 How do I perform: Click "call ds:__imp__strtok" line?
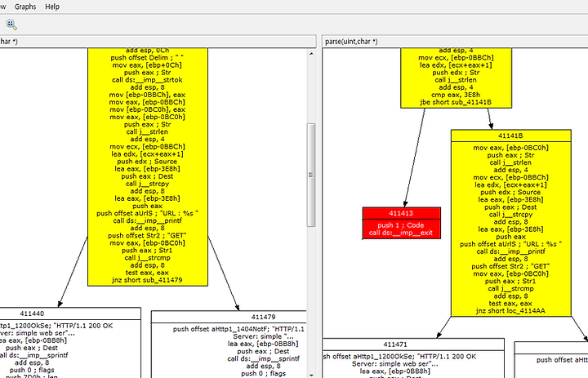(147, 80)
